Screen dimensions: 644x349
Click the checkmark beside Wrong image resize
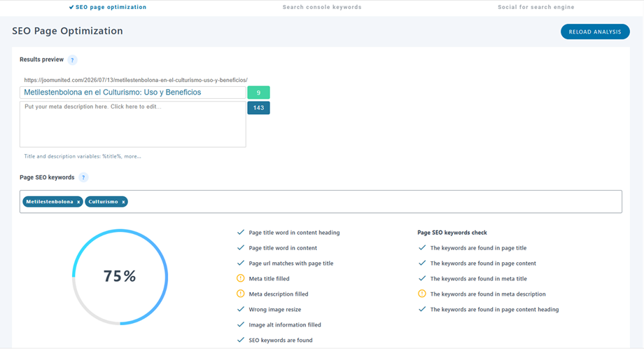241,309
